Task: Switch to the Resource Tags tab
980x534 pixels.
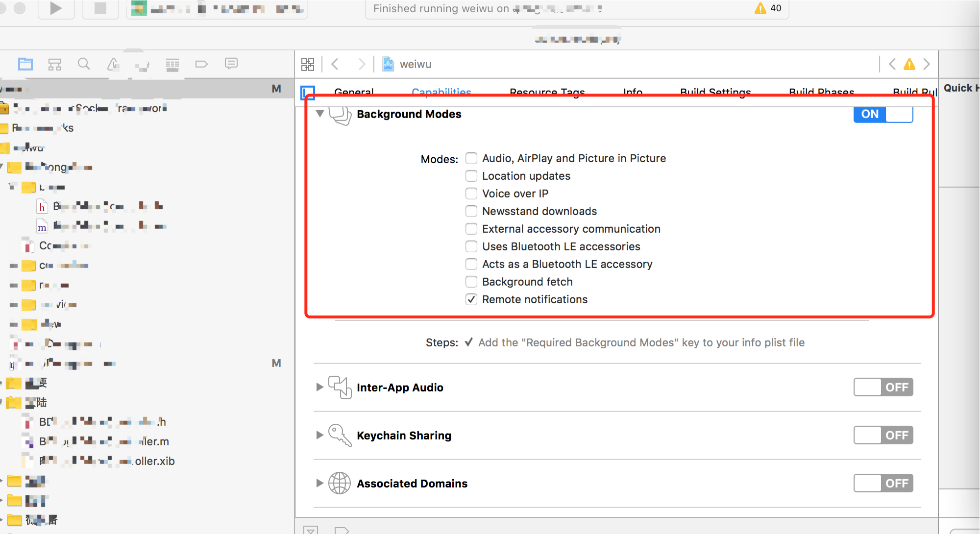Action: [547, 92]
